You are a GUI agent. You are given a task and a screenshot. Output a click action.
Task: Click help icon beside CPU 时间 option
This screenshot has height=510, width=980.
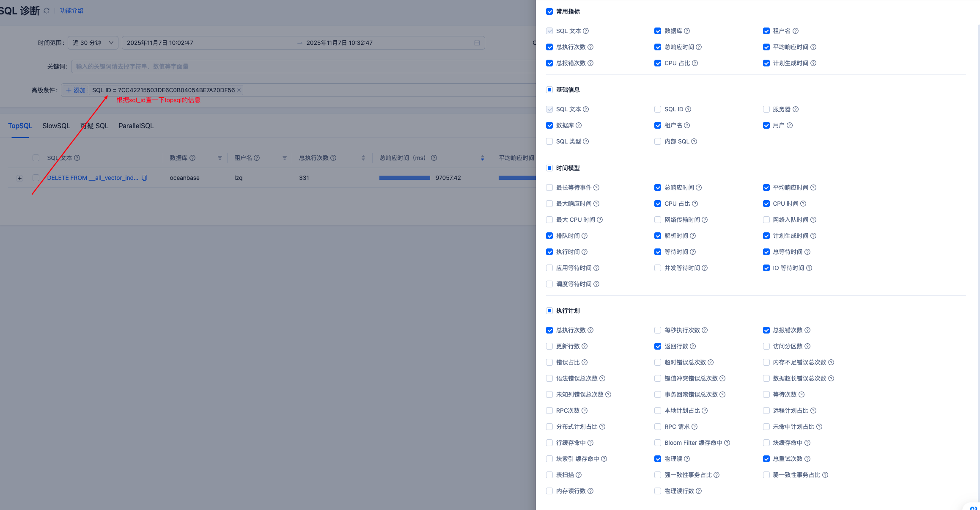pyautogui.click(x=803, y=204)
